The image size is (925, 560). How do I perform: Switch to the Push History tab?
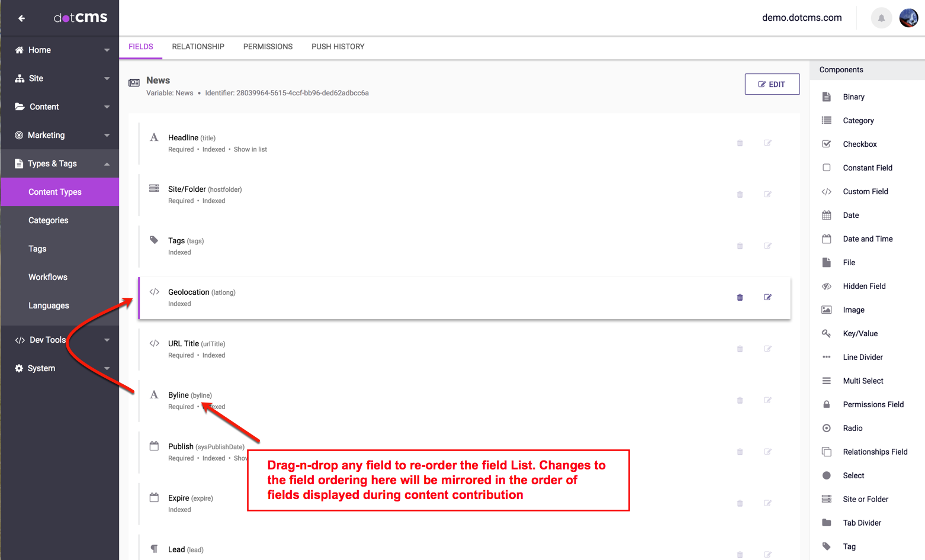(x=338, y=47)
